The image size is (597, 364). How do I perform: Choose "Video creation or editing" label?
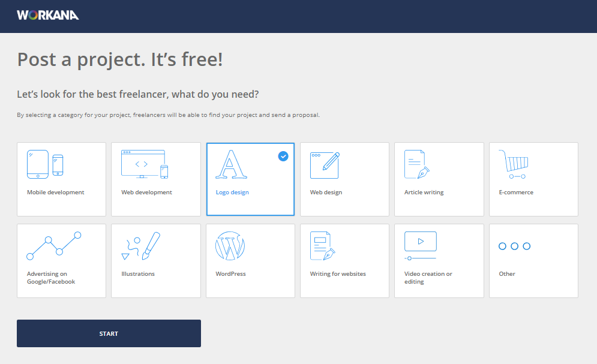coord(428,278)
